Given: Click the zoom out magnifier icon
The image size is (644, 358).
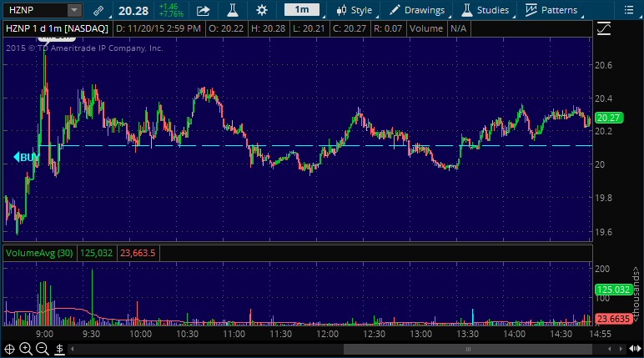Looking at the screenshot, I should click(43, 349).
